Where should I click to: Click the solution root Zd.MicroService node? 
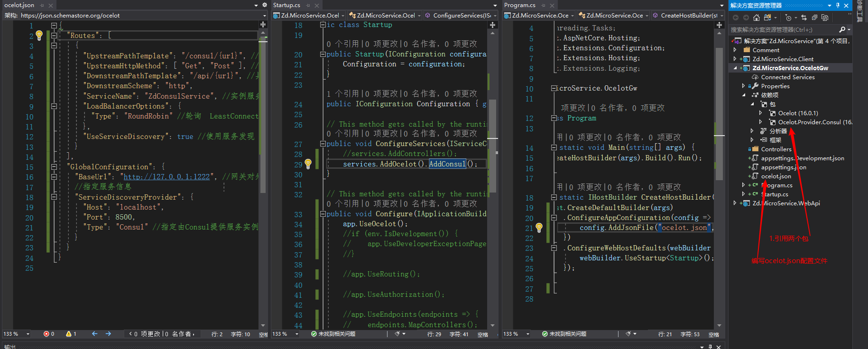[797, 41]
